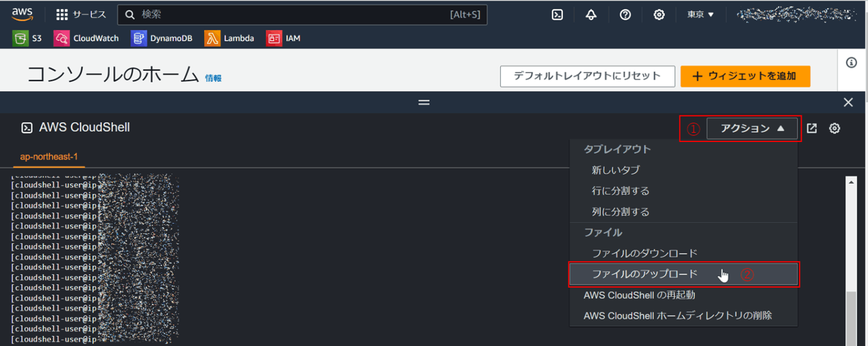The width and height of the screenshot is (868, 346).
Task: Select the ap-northeast-1 terminal tab
Action: point(49,157)
